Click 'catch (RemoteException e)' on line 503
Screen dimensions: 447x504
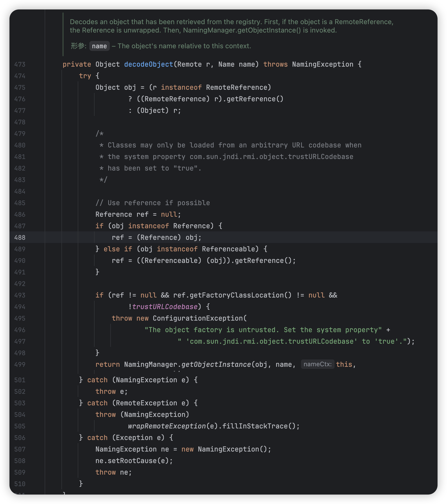(138, 403)
